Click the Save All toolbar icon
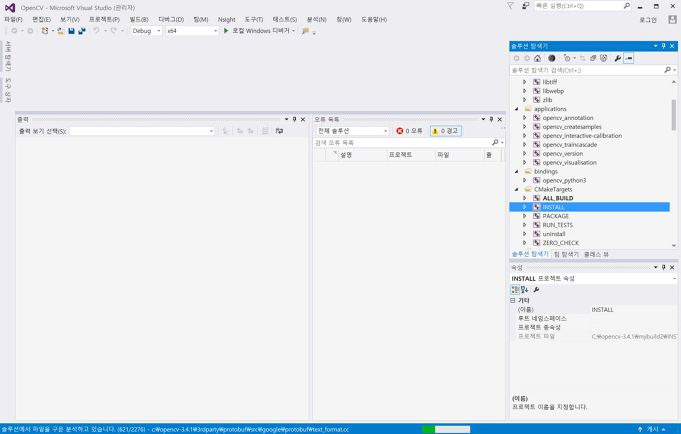The width and height of the screenshot is (681, 434). pyautogui.click(x=82, y=31)
